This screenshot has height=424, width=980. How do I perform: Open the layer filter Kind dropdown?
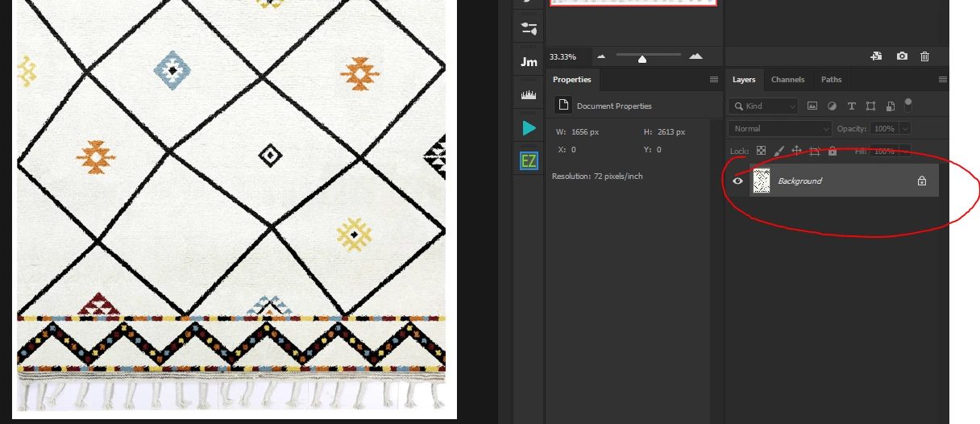pos(763,106)
